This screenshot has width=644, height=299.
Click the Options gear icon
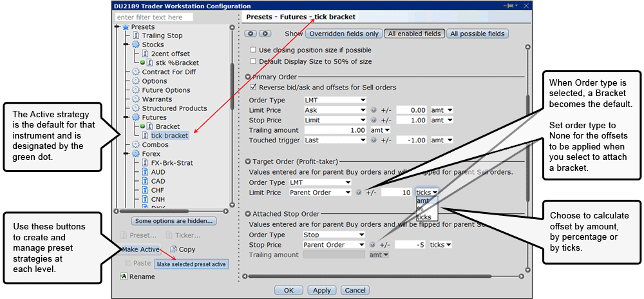tap(135, 81)
